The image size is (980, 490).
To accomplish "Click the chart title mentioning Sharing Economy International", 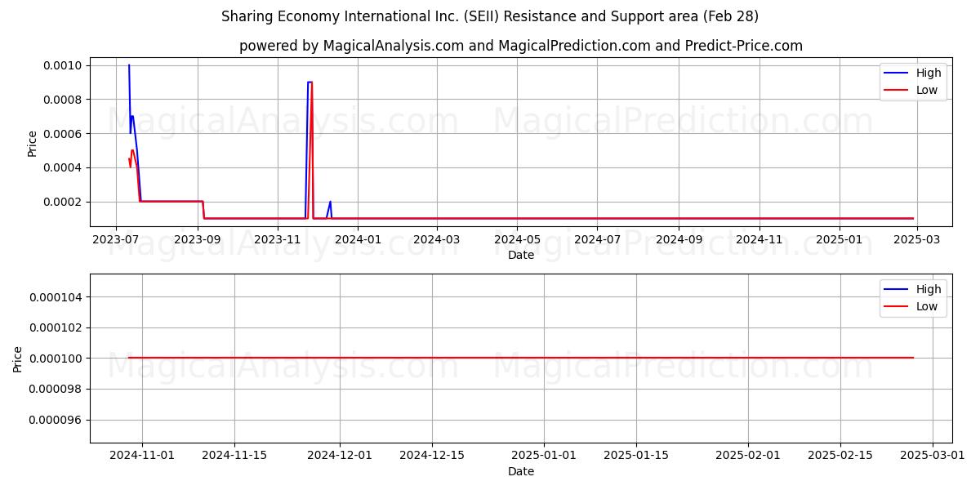I will click(x=490, y=16).
